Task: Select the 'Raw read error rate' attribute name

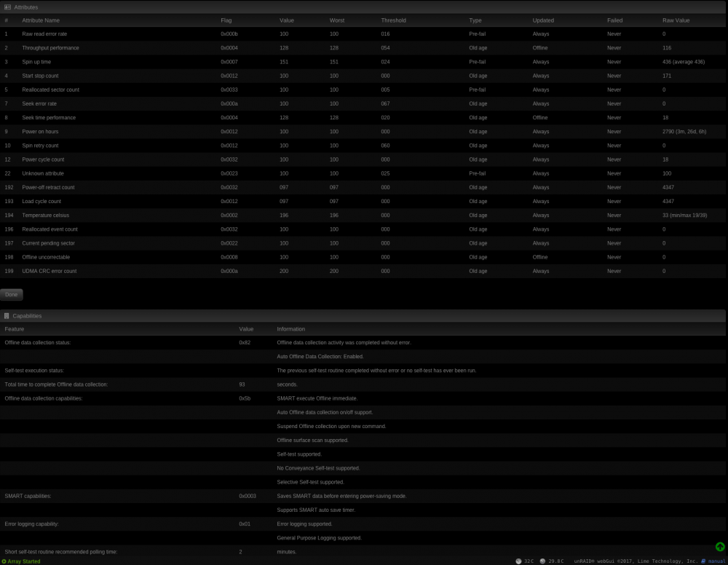Action: 44,34
